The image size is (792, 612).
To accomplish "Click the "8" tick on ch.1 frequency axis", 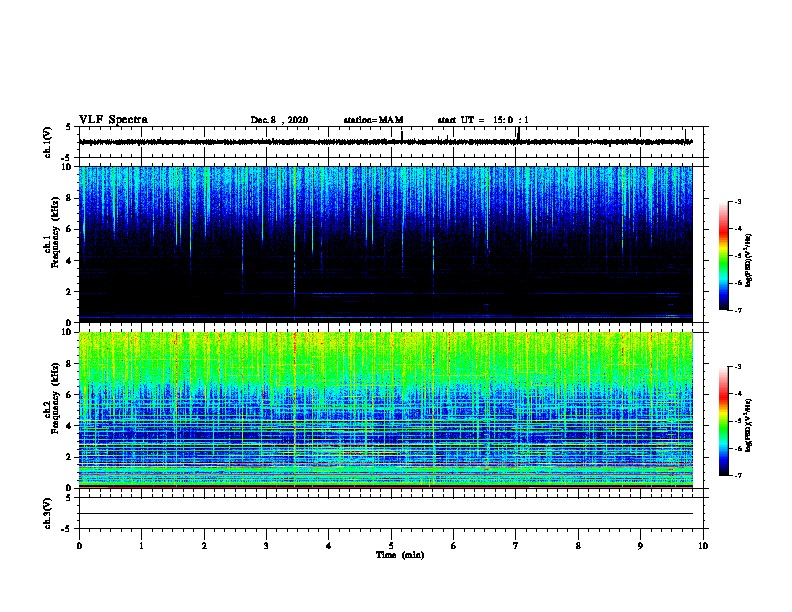I will [x=69, y=198].
